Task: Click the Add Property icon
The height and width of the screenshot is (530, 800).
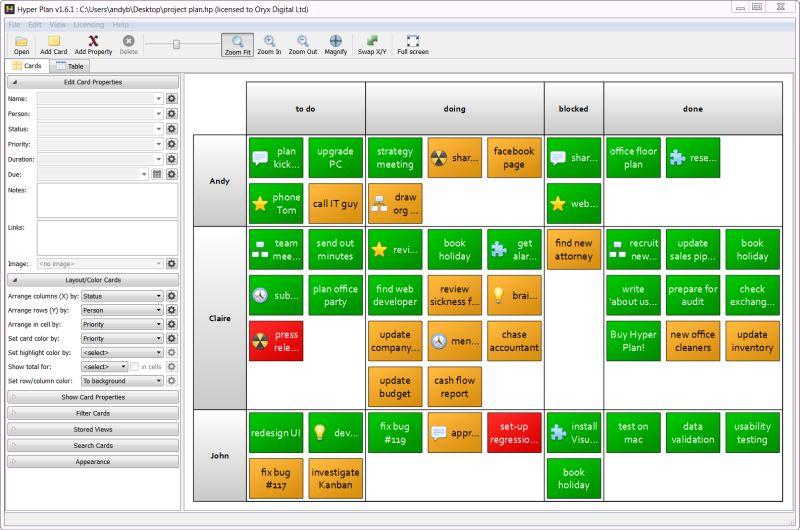Action: [x=93, y=45]
